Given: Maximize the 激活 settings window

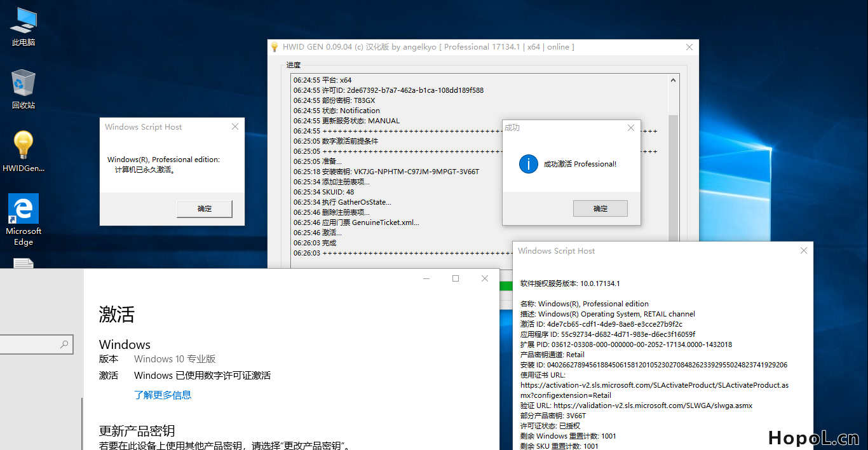Looking at the screenshot, I should [x=456, y=278].
